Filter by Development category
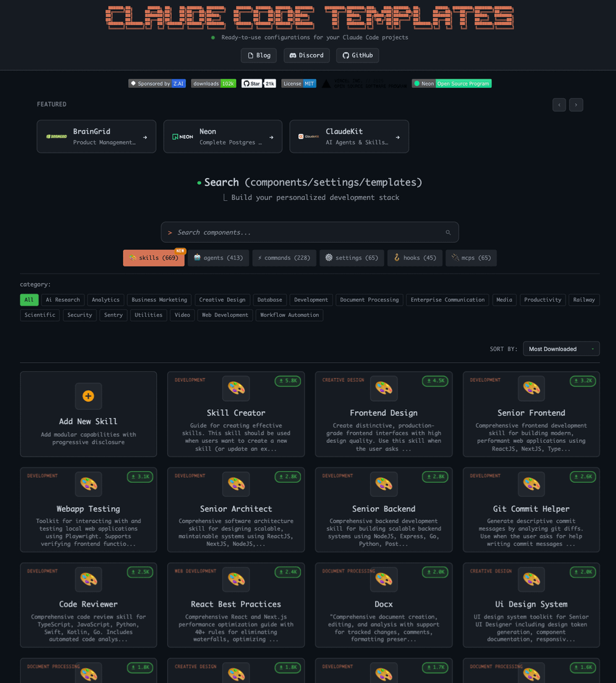Viewport: 616px width, 683px height. tap(311, 299)
